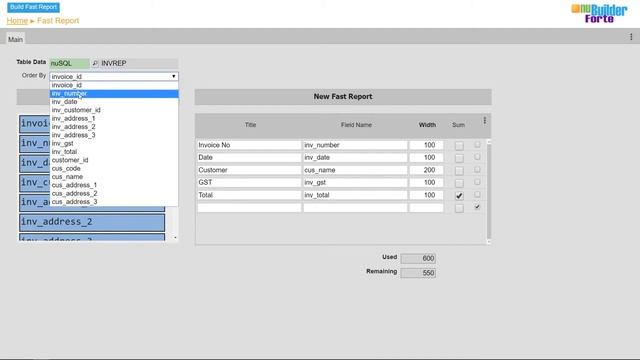Viewport: 640px width, 360px height.
Task: Click the empty title field in last row
Action: [x=249, y=208]
